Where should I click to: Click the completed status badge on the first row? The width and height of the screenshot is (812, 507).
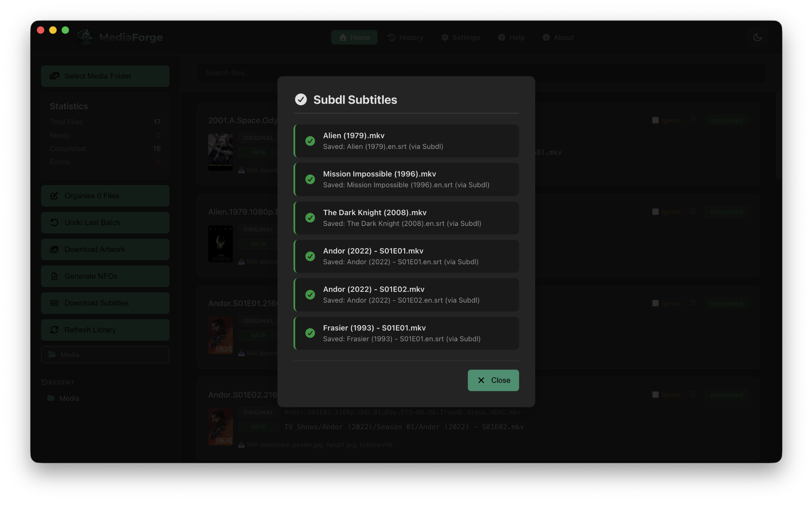click(x=726, y=120)
